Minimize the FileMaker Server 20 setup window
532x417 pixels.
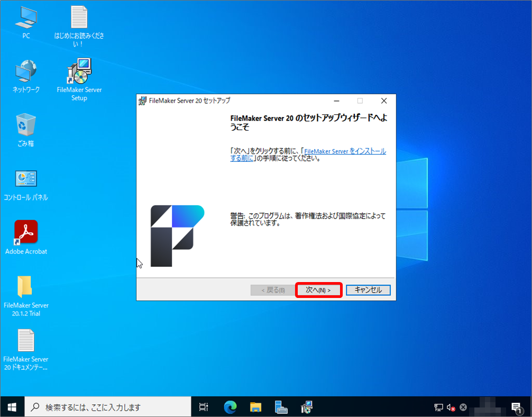pos(336,101)
